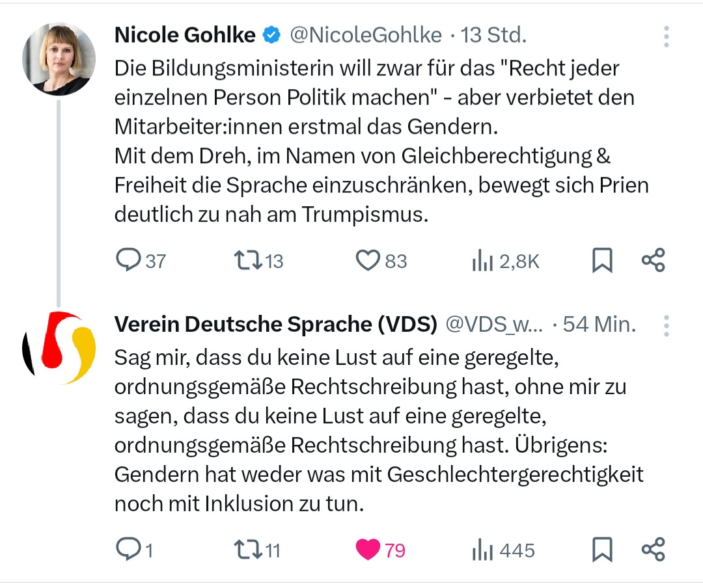The image size is (703, 588).
Task: Repost the Verein Deutsche Sprache tweet
Action: click(248, 550)
